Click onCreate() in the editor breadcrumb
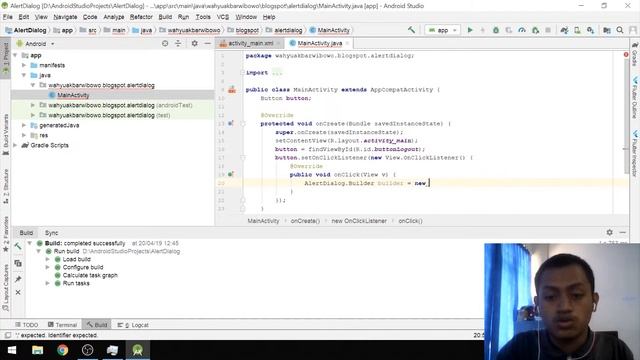This screenshot has width=640, height=360. [x=305, y=221]
